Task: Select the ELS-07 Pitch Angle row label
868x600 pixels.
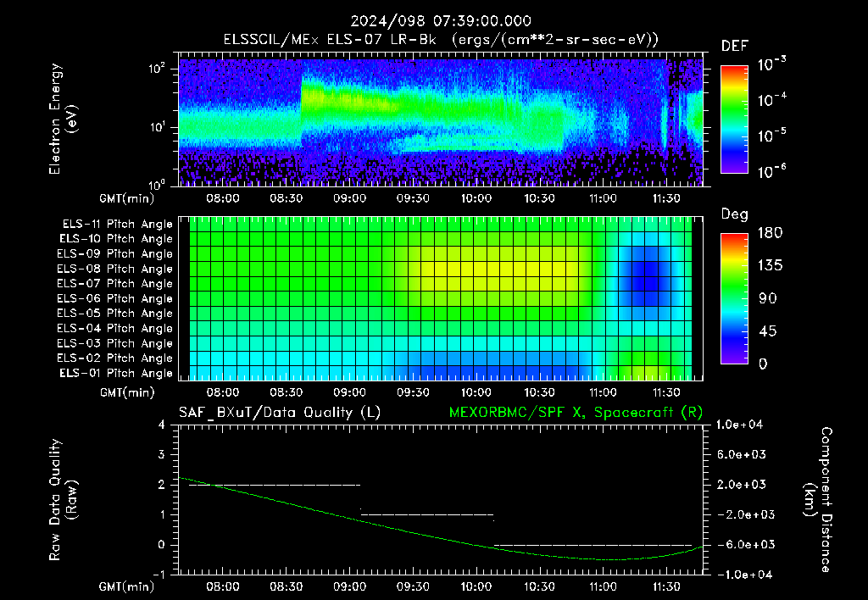Action: point(114,283)
